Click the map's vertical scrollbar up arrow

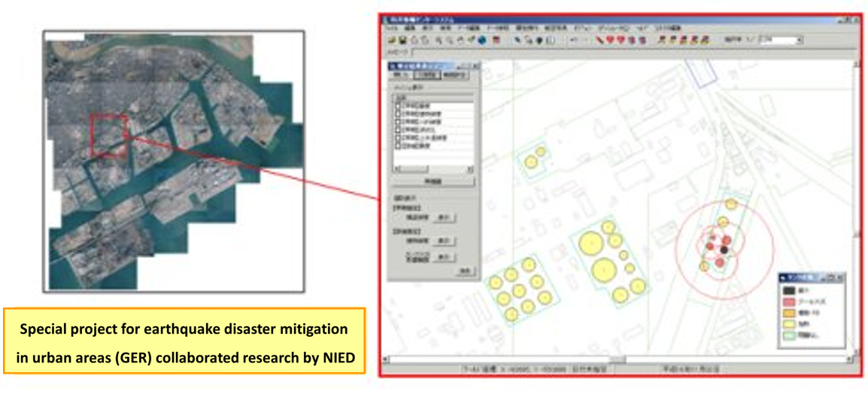pos(857,64)
